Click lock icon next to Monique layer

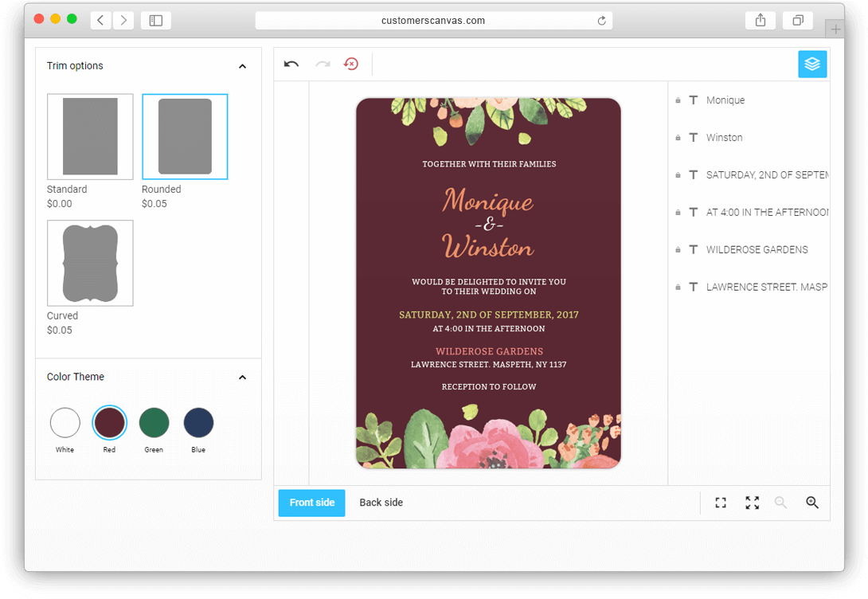point(678,100)
